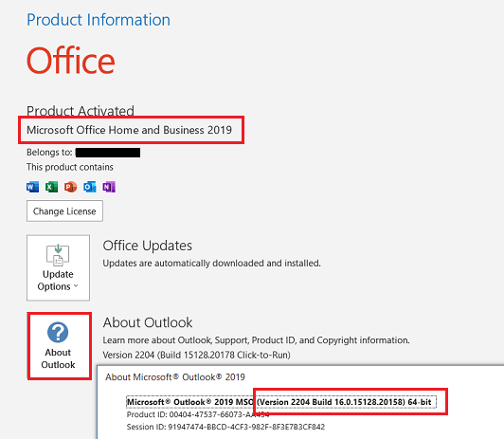Select the Microsoft Outlook 2019 MSO version line

coord(281,402)
